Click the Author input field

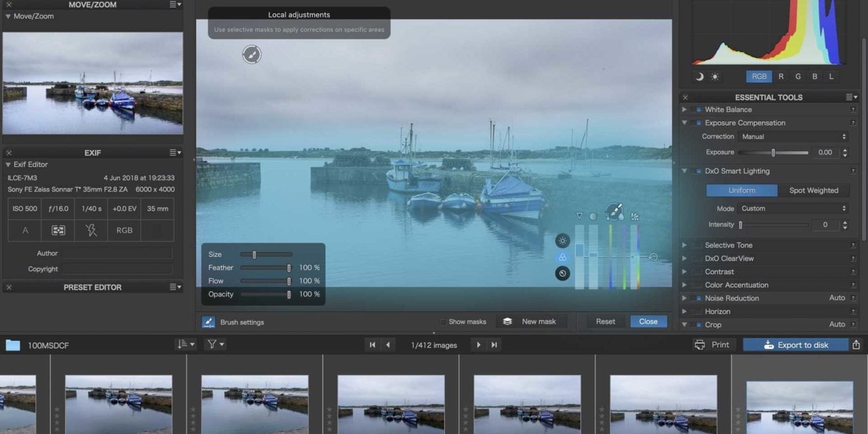(x=117, y=254)
